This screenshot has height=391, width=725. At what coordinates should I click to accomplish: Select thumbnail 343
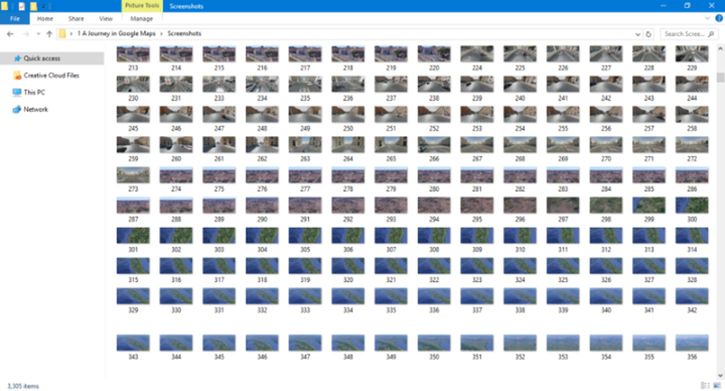pos(133,343)
